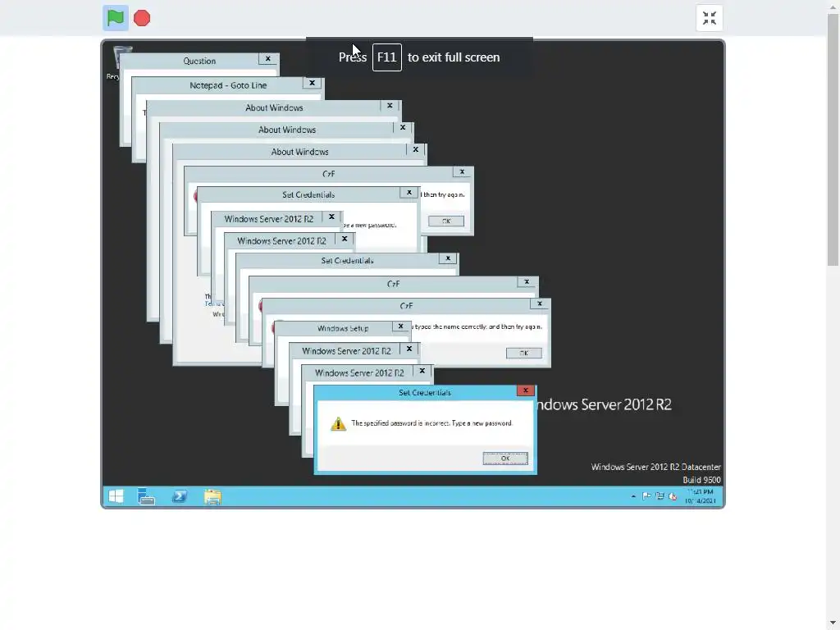Screen dimensions: 840x630
Task: Close the Windows Setup dialog
Action: click(x=400, y=326)
